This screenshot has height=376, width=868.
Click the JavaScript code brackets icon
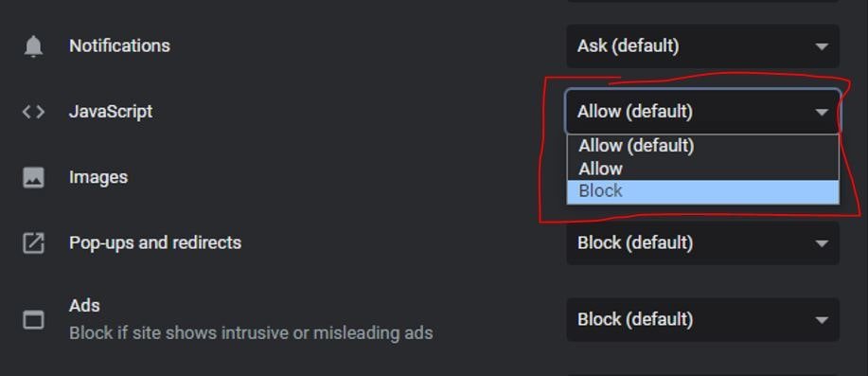tap(33, 112)
